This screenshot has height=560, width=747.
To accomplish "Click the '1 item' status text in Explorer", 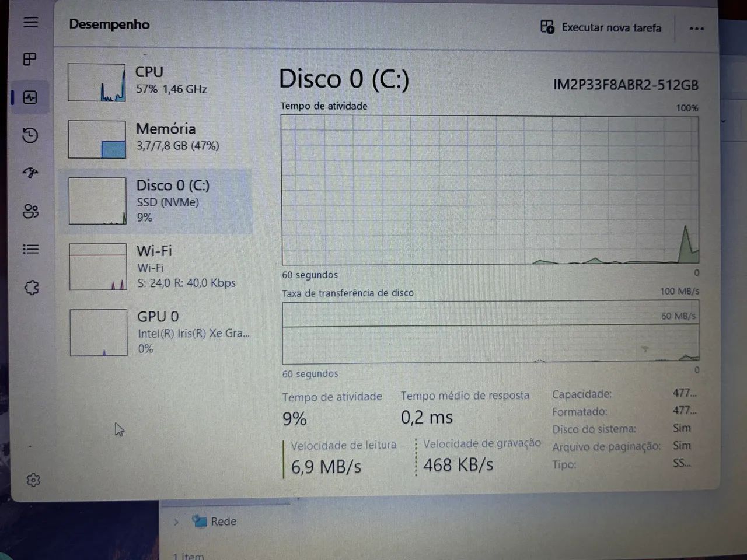I will (189, 556).
